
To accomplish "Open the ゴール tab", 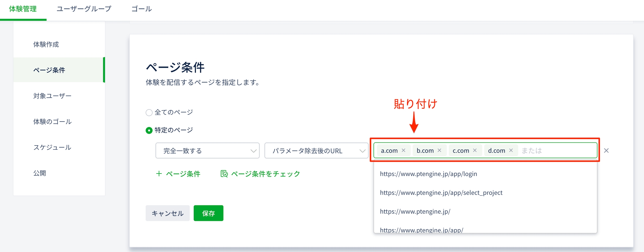I will tap(141, 9).
